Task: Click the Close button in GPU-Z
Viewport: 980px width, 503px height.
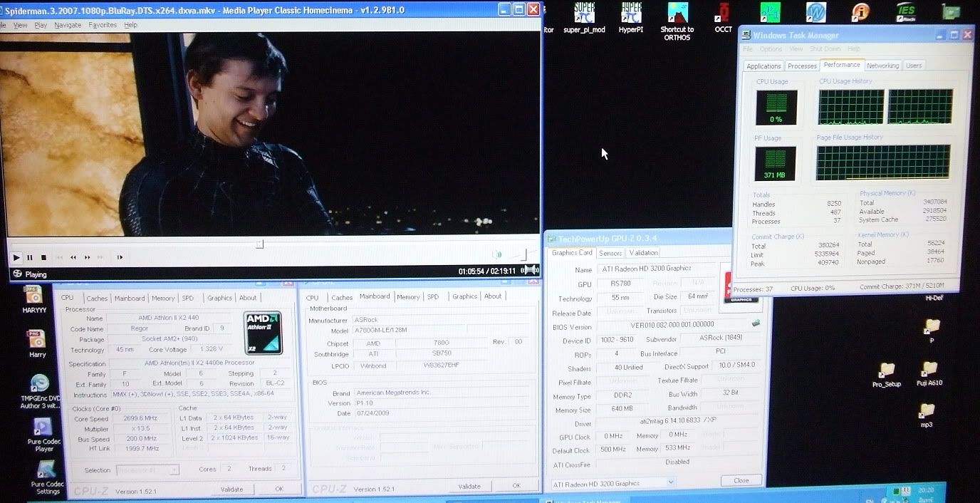Action: coord(741,480)
